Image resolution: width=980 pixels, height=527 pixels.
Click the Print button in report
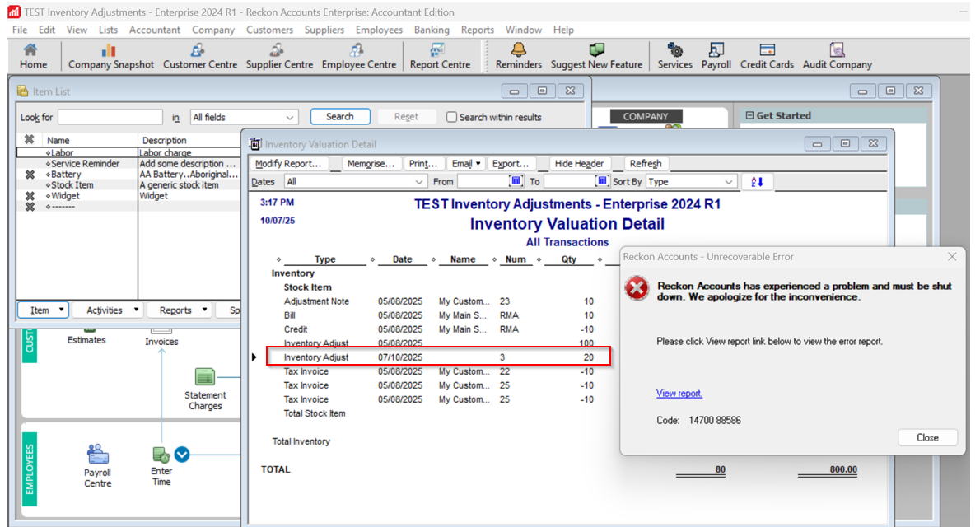tap(423, 164)
